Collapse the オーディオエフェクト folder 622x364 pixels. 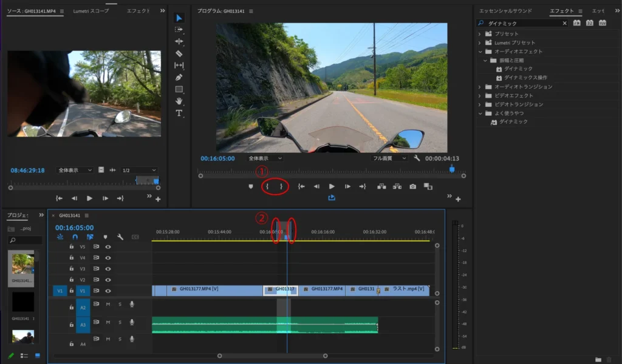pyautogui.click(x=479, y=52)
